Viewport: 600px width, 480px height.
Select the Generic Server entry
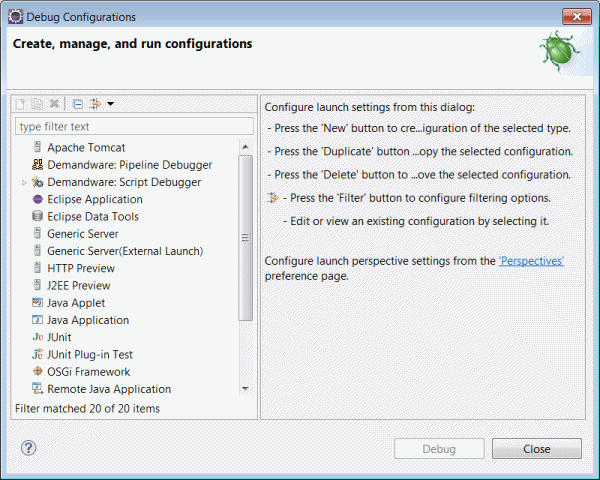[83, 233]
